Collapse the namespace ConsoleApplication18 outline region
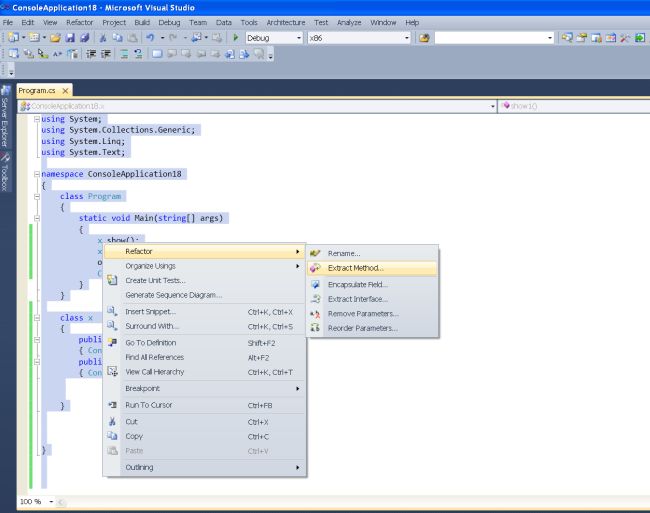650x513 pixels. [37, 174]
